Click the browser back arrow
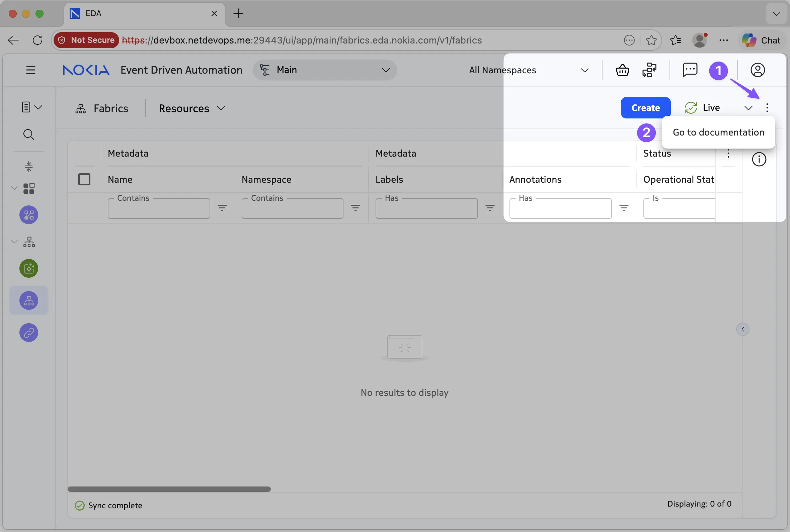Image resolution: width=790 pixels, height=532 pixels. 13,40
